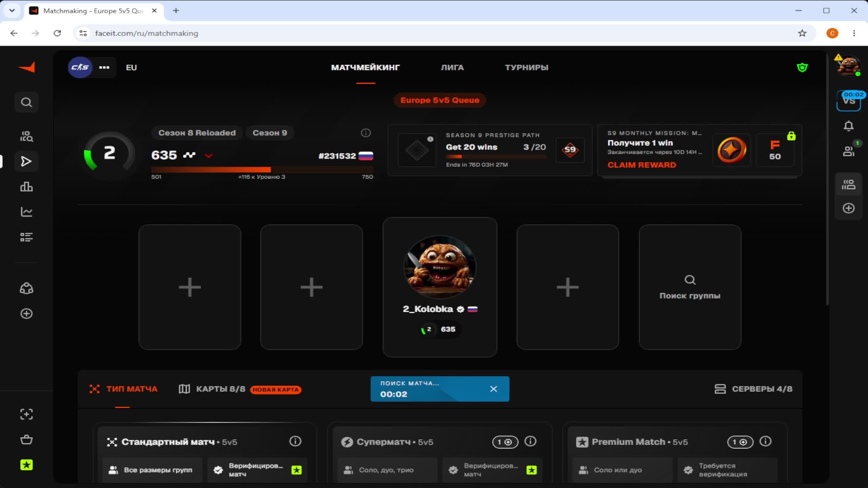Open the statistics chart icon in the sidebar
This screenshot has height=488, width=868.
pyautogui.click(x=26, y=212)
